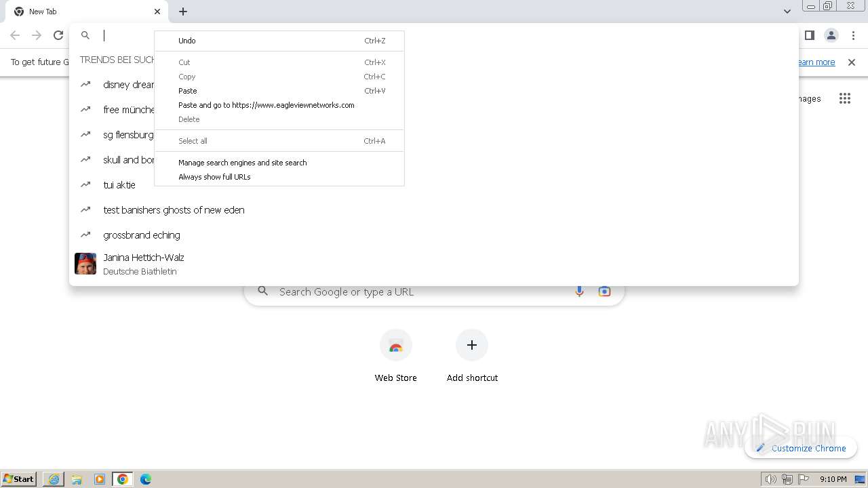Open the tab search dropdown arrow
The height and width of the screenshot is (488, 868).
tap(787, 12)
